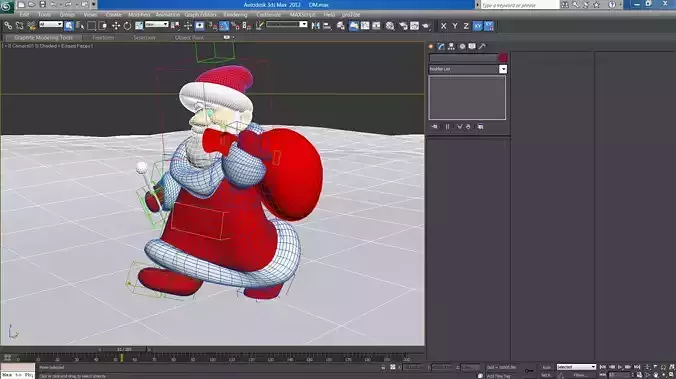676x379 pixels.
Task: Click the time slider handle on timeline
Action: click(125, 350)
